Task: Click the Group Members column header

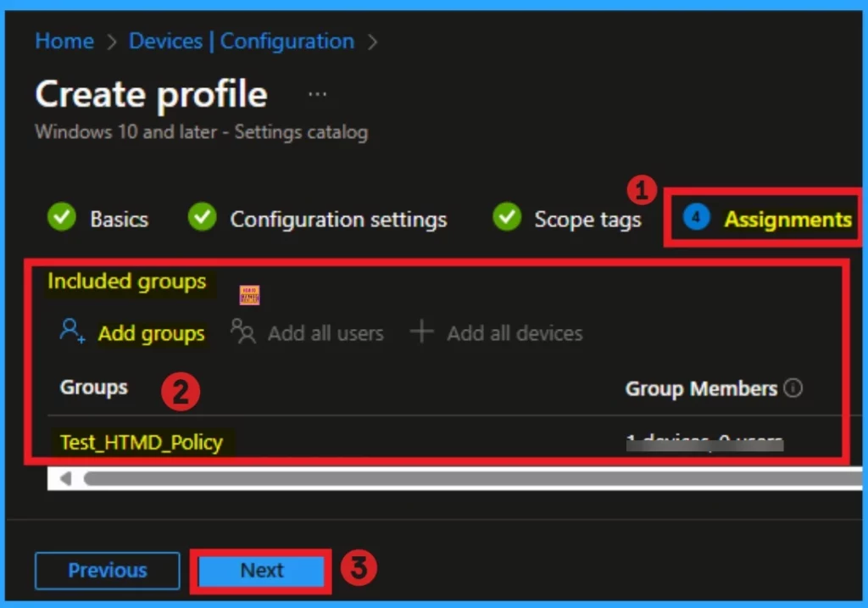Action: tap(701, 388)
